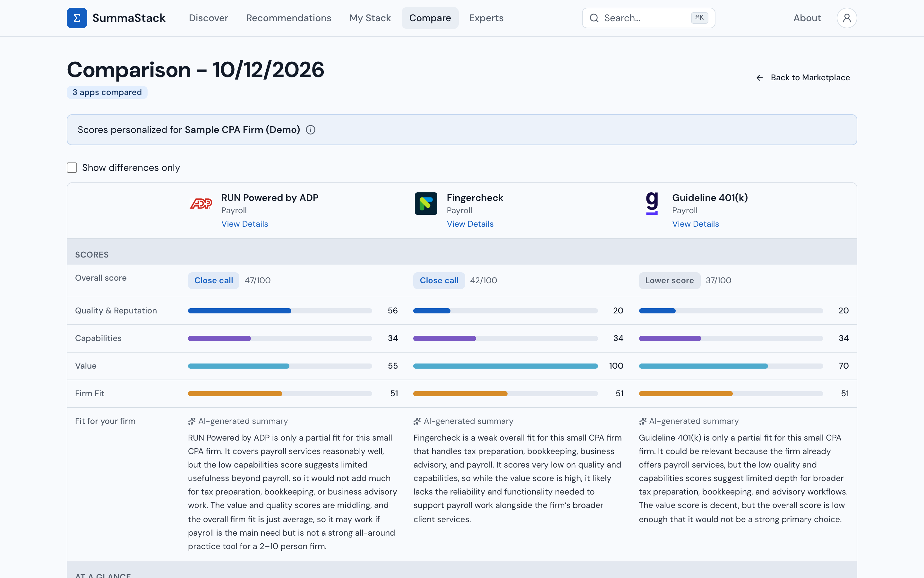
Task: Open View Details for Fingercheck
Action: (470, 224)
